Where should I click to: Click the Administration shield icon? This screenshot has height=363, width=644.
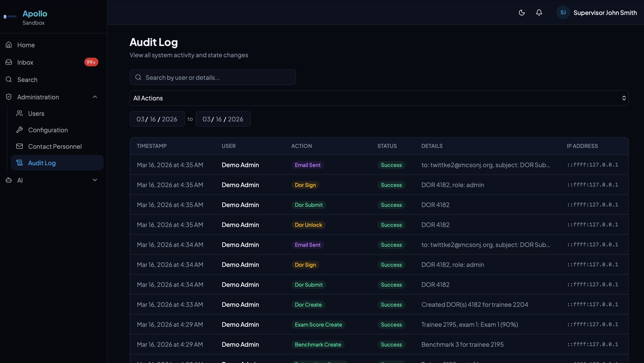pos(8,97)
